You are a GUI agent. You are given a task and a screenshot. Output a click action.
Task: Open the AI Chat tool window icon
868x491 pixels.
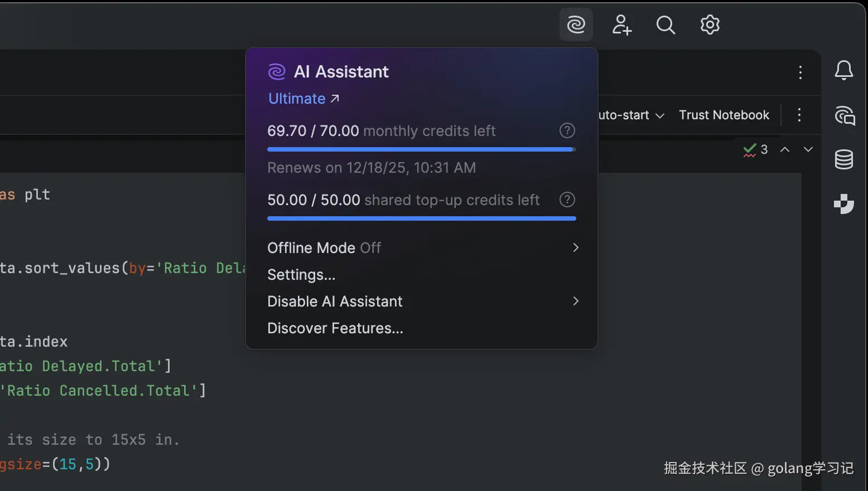[x=845, y=115]
